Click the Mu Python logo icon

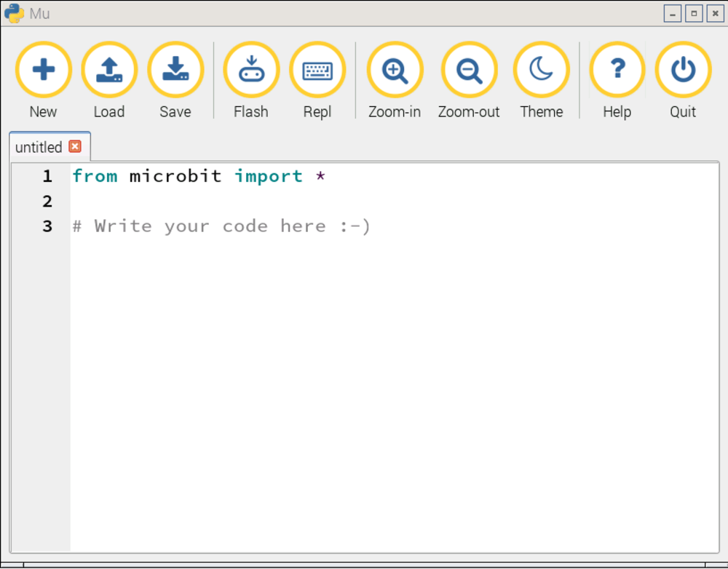[x=14, y=13]
